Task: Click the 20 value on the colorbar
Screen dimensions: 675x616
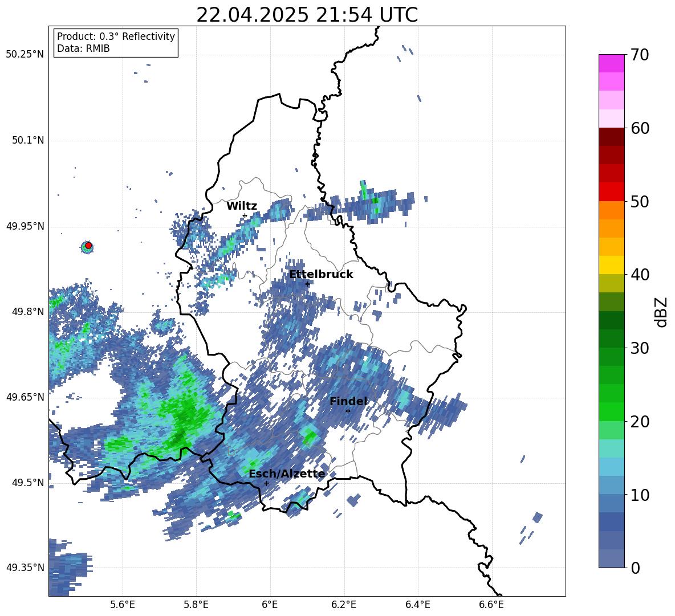Action: [640, 421]
